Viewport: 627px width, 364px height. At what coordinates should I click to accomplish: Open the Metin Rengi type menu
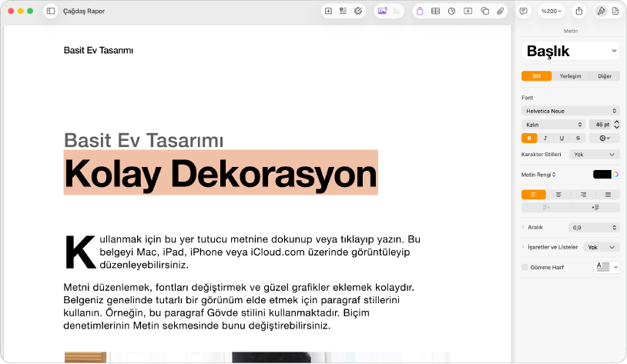click(x=538, y=175)
